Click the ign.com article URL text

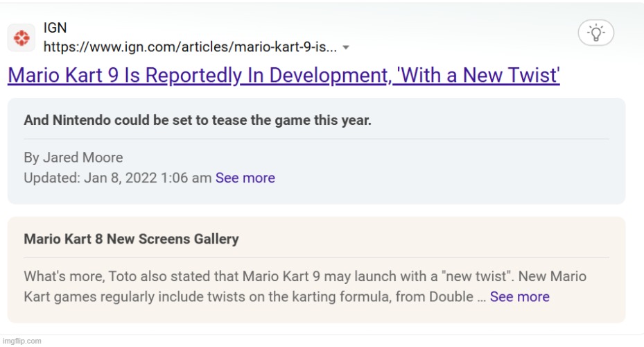(191, 47)
